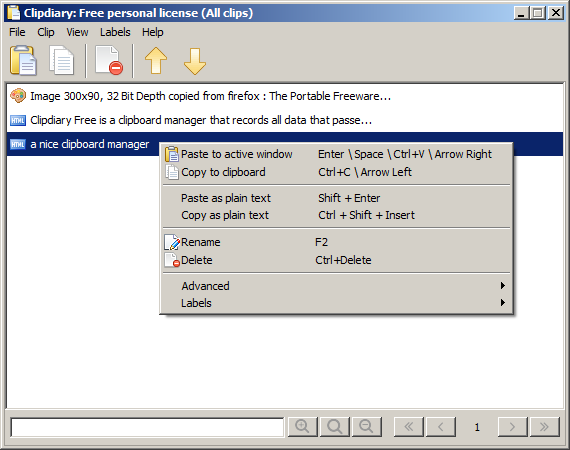Click the Clipdiary title bar app icon
This screenshot has height=450, width=570.
point(14,13)
